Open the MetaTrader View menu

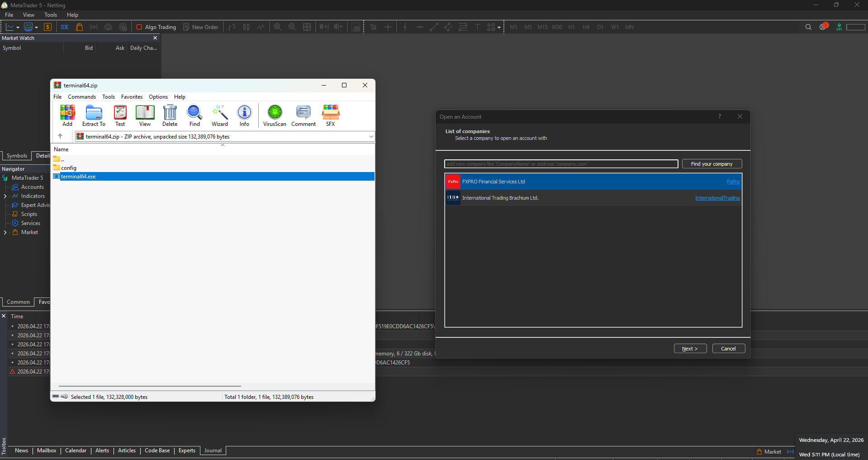click(x=28, y=15)
